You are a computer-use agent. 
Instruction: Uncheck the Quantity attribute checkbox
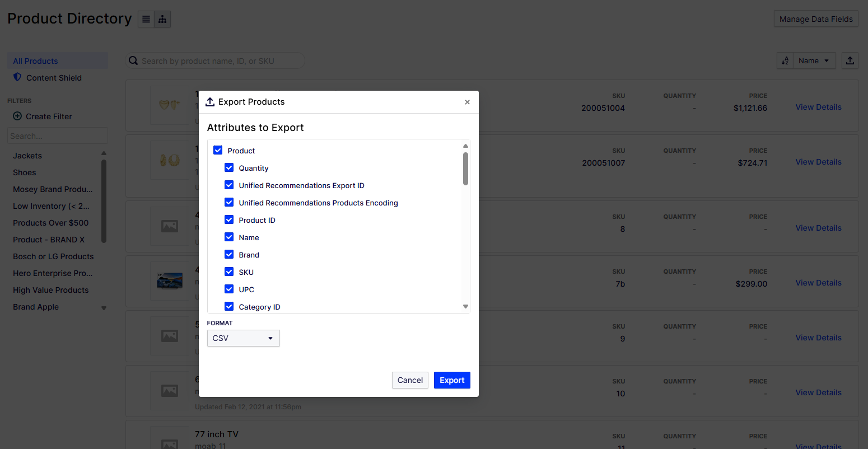229,167
